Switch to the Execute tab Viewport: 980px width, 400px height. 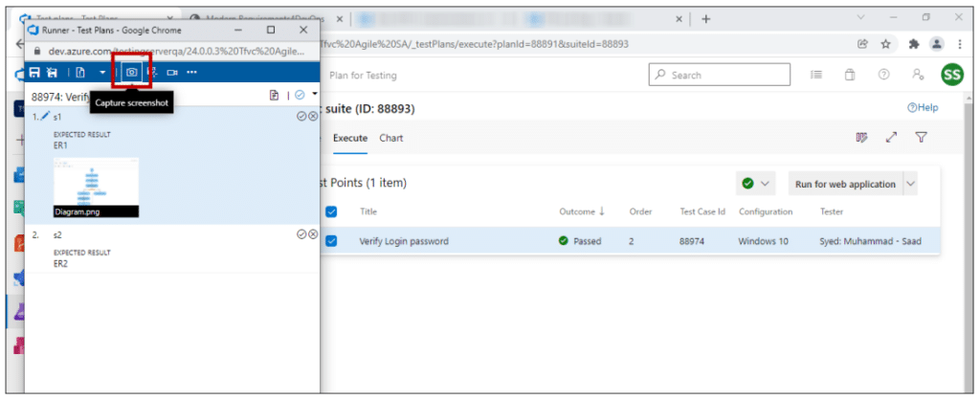pyautogui.click(x=350, y=138)
